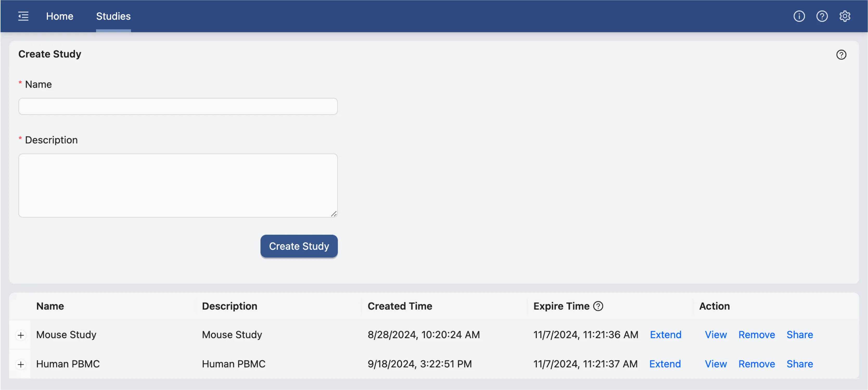The image size is (868, 390).
Task: Go to the Home tab
Action: point(60,16)
